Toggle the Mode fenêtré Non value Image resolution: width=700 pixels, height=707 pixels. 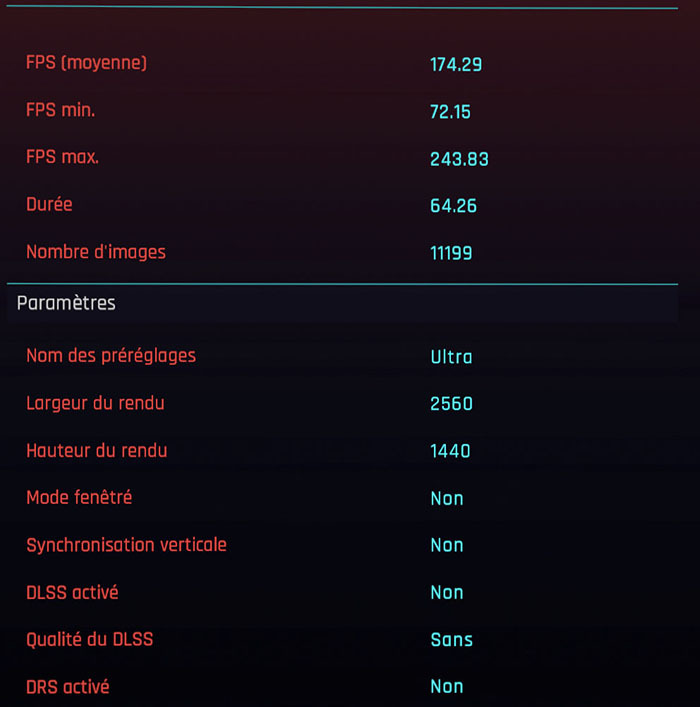(x=446, y=498)
